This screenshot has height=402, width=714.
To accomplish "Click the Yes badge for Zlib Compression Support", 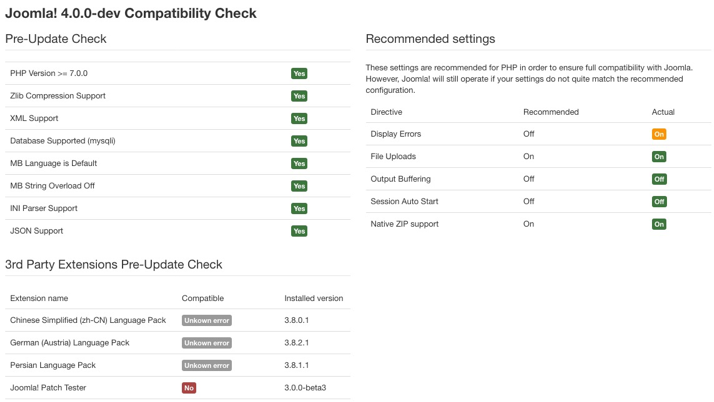I will tap(299, 96).
